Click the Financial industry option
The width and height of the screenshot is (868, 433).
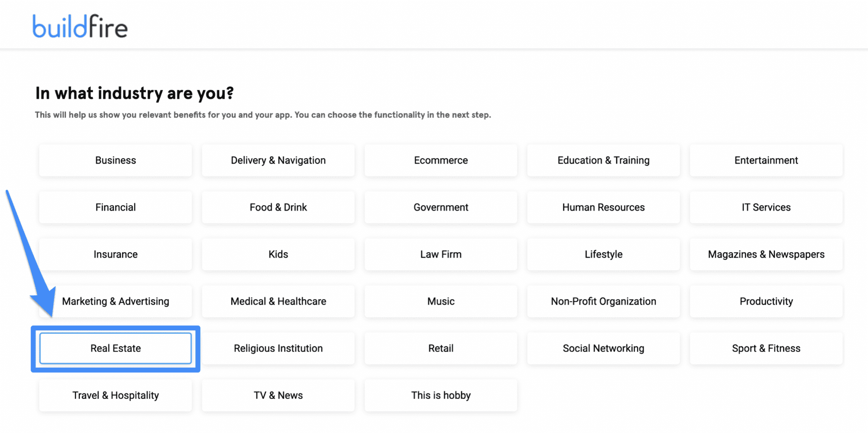coord(115,207)
